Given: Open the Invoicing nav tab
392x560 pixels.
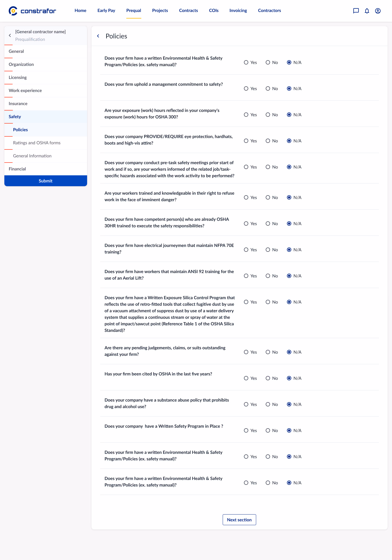Looking at the screenshot, I should (x=238, y=10).
